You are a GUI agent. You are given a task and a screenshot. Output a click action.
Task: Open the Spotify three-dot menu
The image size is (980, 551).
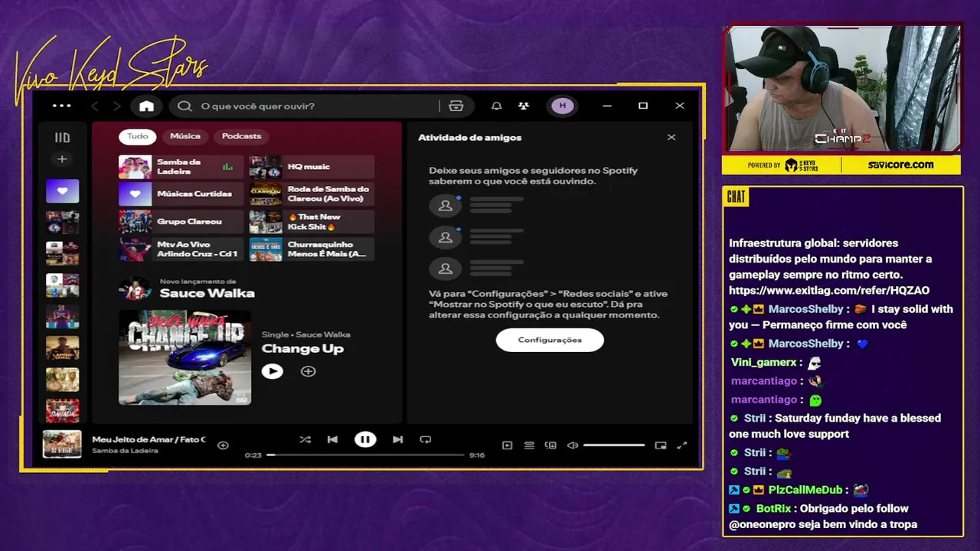tap(61, 106)
